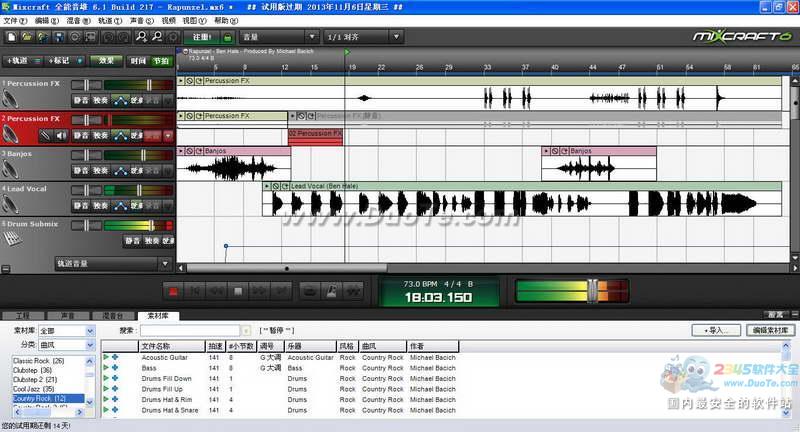The width and height of the screenshot is (800, 432).
Task: Click the Record button in transport bar
Action: [x=173, y=291]
